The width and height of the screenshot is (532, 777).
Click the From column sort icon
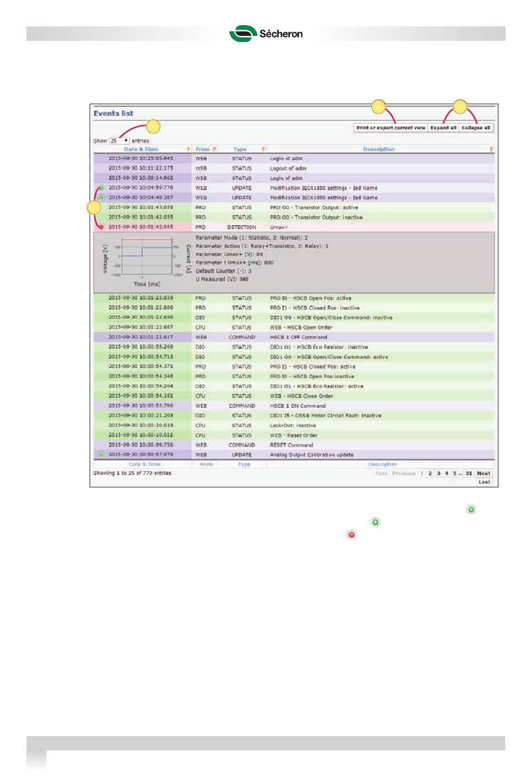coord(214,149)
